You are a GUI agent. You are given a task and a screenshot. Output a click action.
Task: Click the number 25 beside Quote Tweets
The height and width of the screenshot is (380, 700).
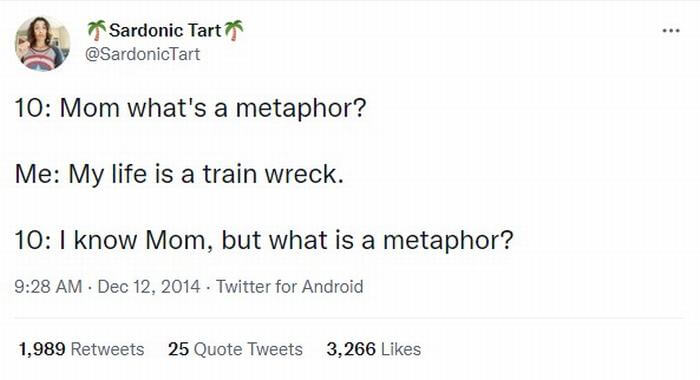[178, 349]
